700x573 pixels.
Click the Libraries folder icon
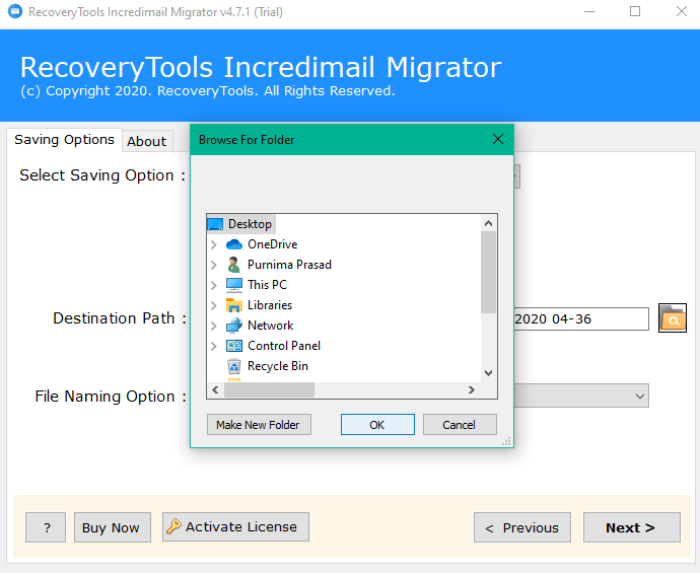click(x=234, y=305)
